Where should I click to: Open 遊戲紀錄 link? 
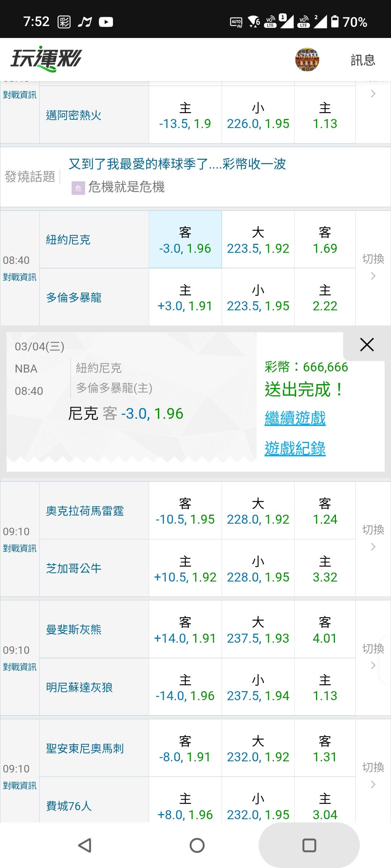(295, 448)
